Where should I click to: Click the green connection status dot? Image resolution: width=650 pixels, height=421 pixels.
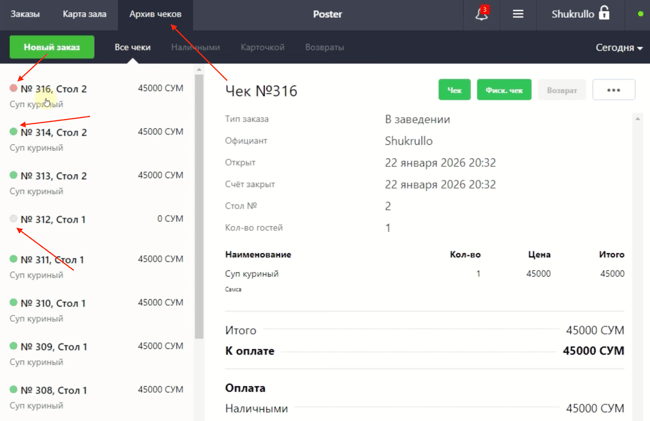coord(641,15)
